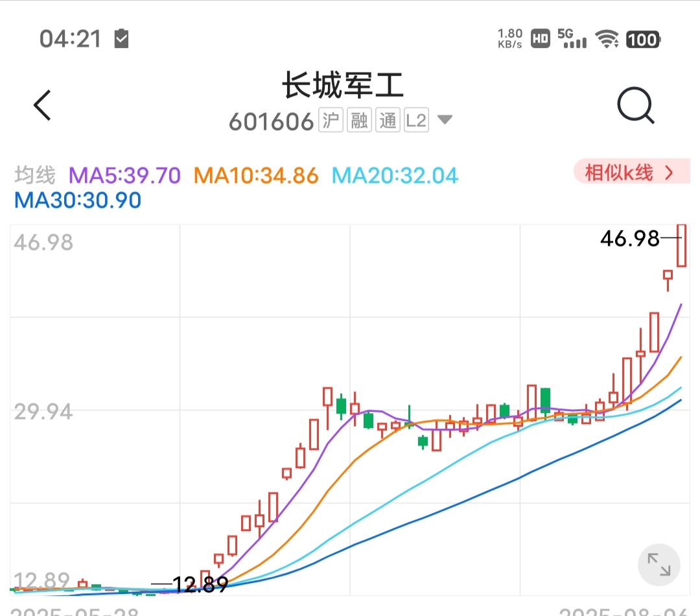Image resolution: width=700 pixels, height=616 pixels.
Task: Select the MA20:32.04 indicator label
Action: 395,175
